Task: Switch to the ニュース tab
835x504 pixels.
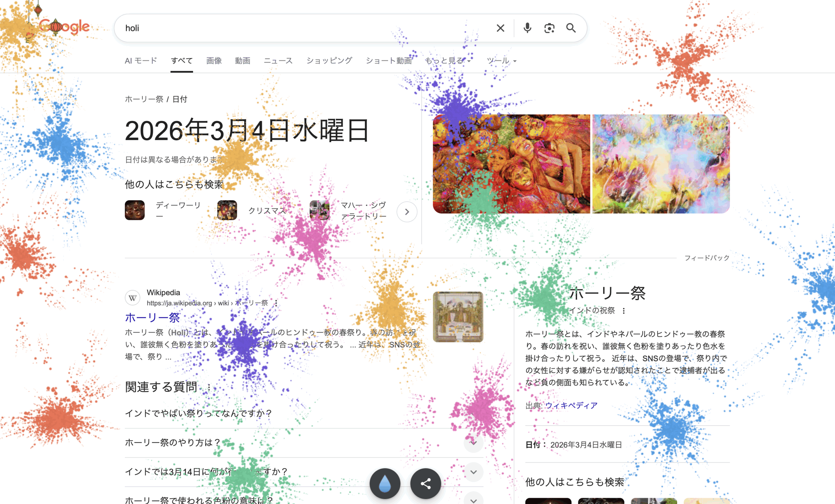Action: coord(278,61)
